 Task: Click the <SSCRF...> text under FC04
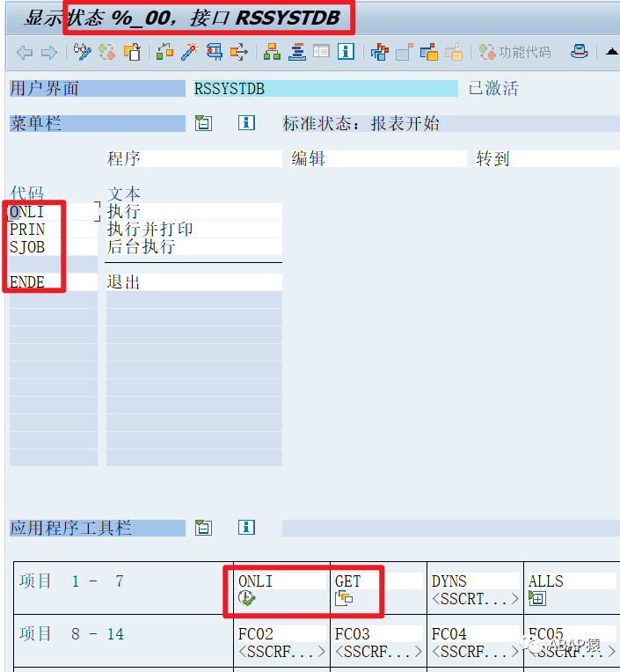[x=475, y=652]
